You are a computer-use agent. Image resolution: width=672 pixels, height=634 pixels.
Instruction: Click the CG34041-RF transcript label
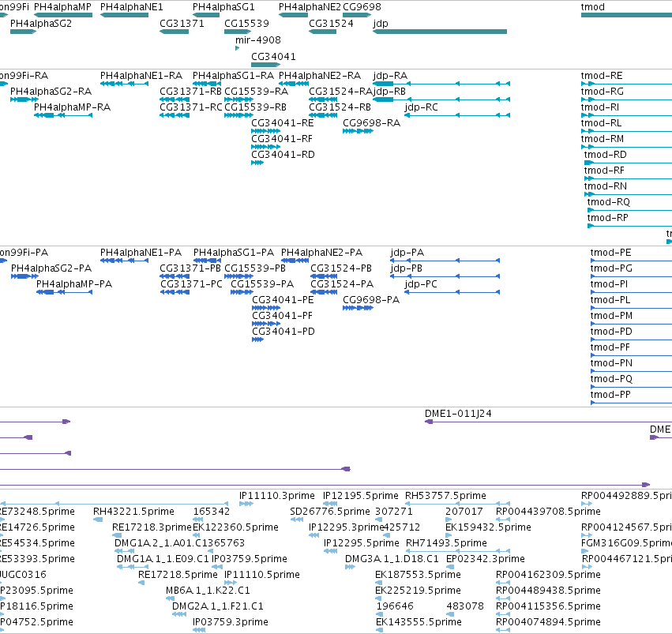click(x=282, y=139)
